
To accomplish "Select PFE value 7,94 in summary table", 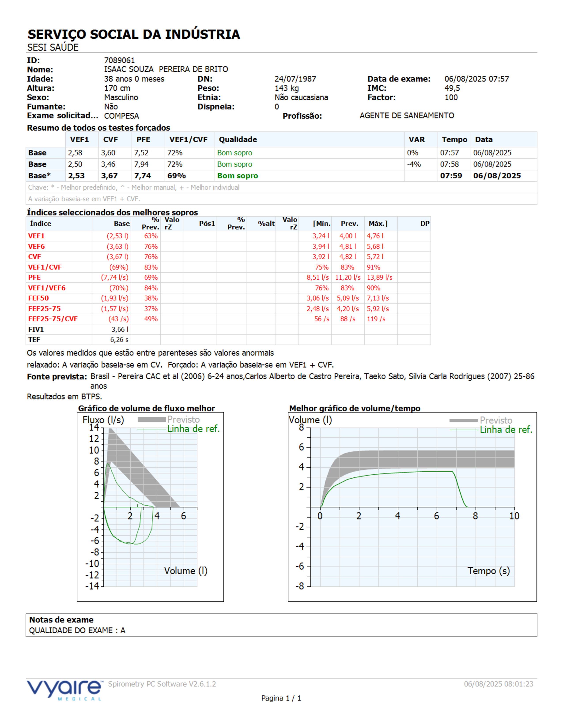I will point(142,164).
